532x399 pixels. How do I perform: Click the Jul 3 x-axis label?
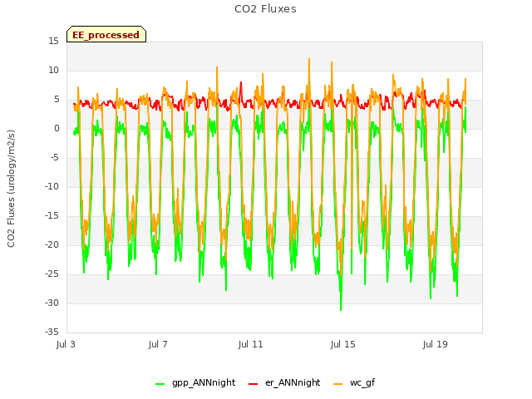[66, 344]
